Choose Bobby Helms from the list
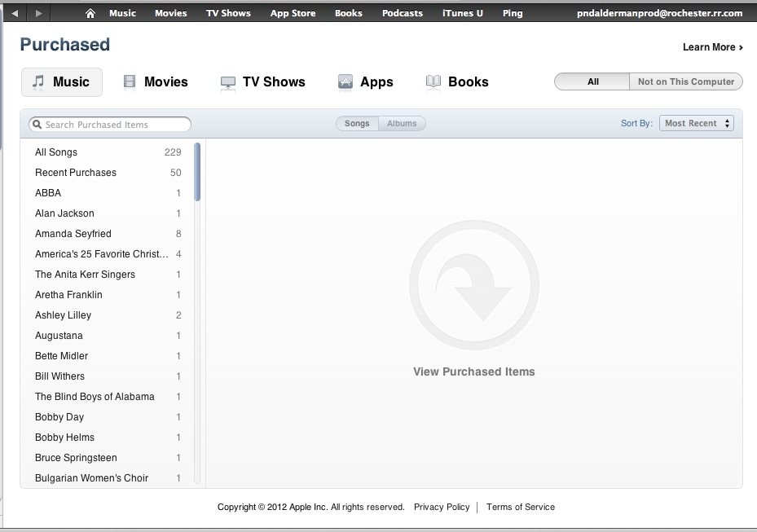The image size is (757, 532). (108, 437)
